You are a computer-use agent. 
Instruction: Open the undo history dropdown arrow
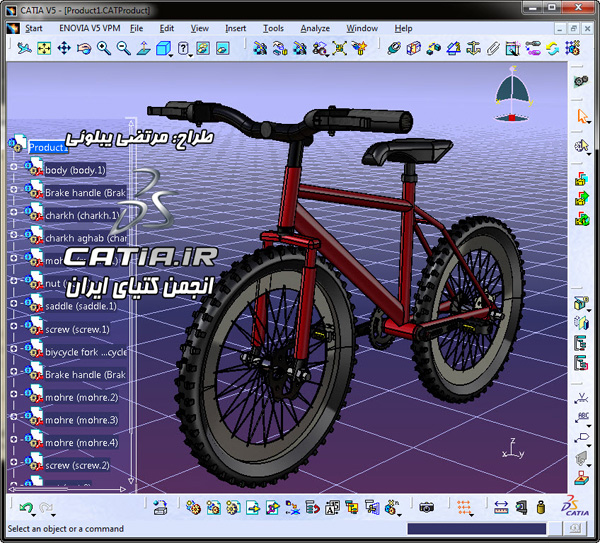click(x=33, y=515)
